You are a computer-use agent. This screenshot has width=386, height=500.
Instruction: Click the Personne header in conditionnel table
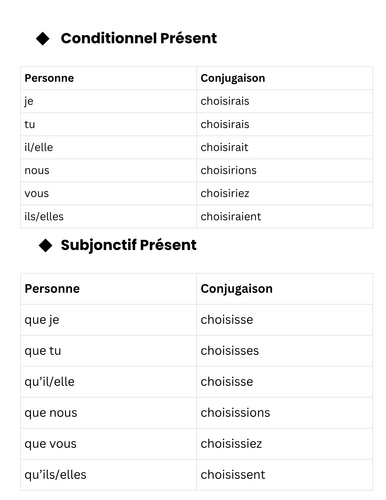click(49, 78)
